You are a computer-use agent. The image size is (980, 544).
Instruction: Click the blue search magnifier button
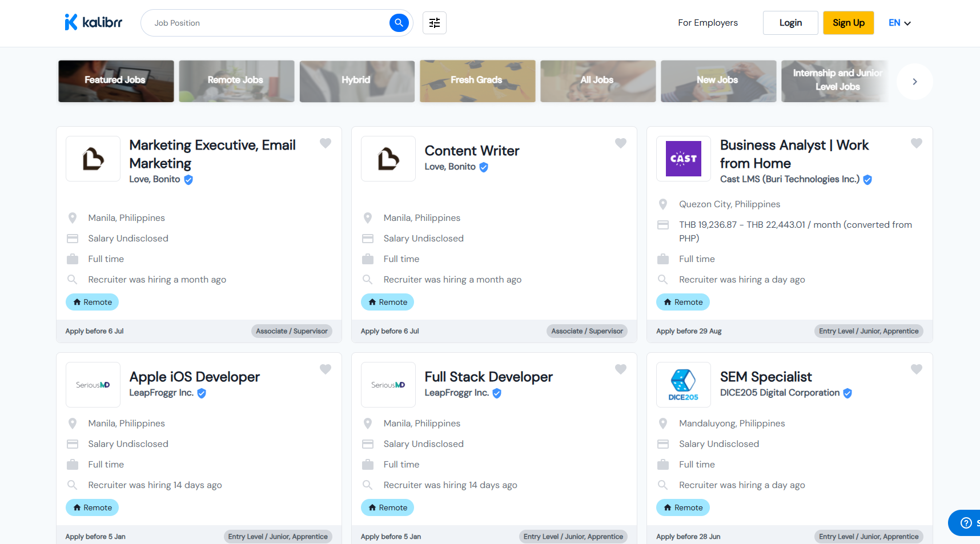tap(399, 23)
